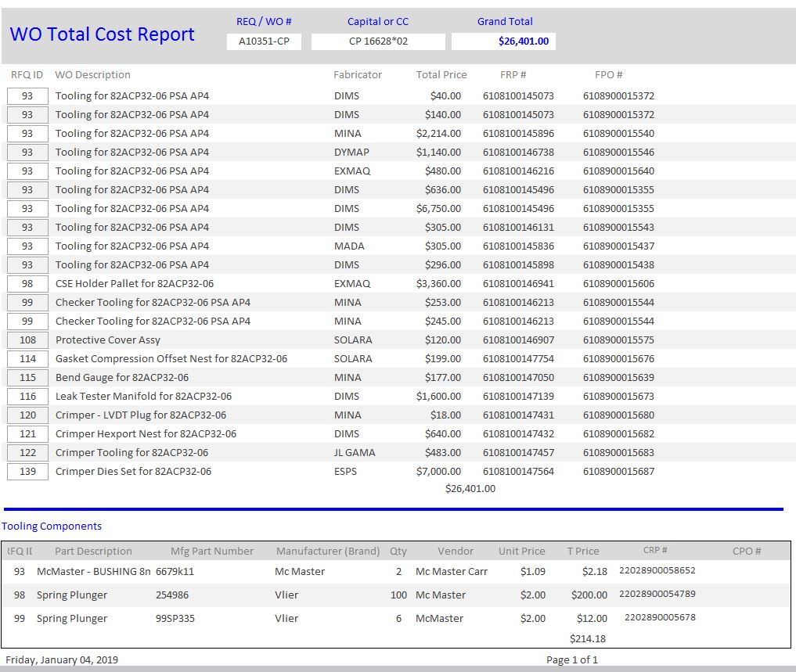Select the $40.00 total price cell
Viewport: 796px width, 672px height.
[445, 96]
